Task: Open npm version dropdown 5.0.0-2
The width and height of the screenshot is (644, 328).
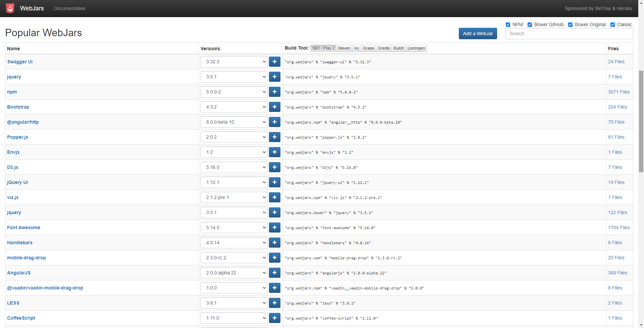Action: 234,92
